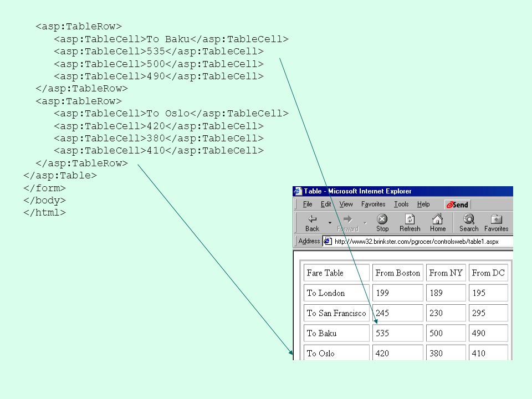Open the View menu

pyautogui.click(x=346, y=204)
